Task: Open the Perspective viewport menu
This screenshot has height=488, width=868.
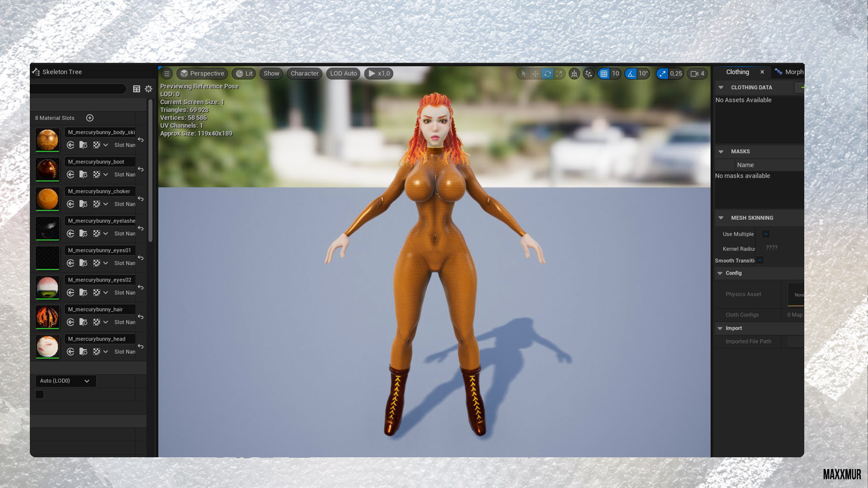Action: (202, 74)
